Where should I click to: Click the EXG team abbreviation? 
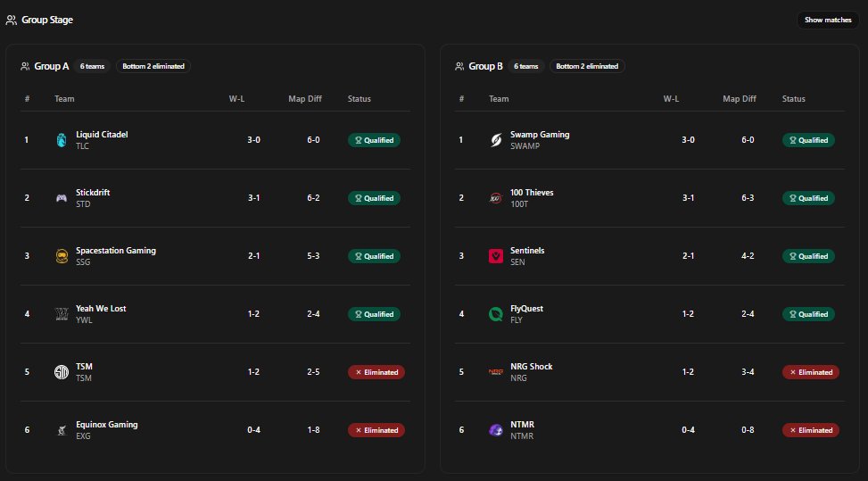pos(83,436)
